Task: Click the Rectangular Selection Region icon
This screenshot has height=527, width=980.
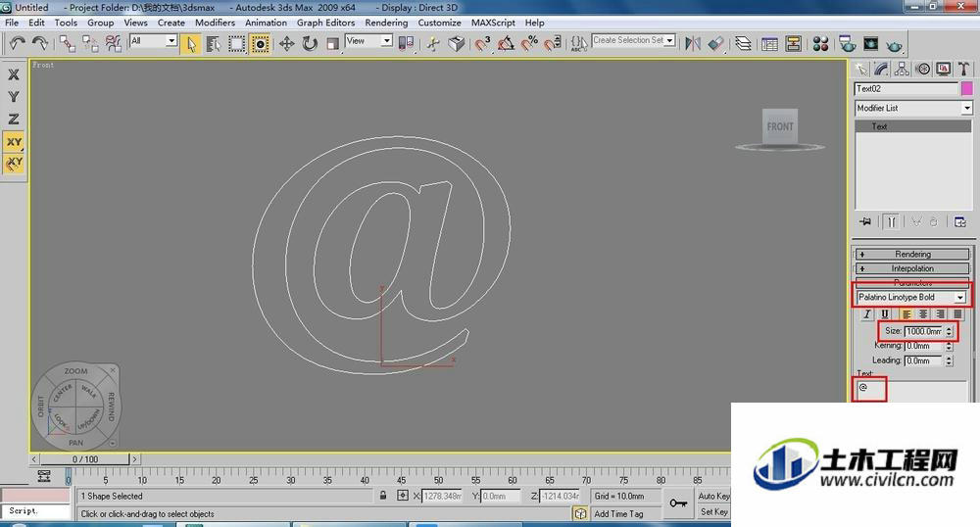Action: [x=237, y=44]
